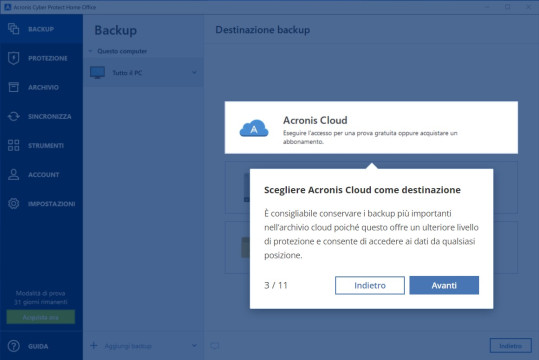
Task: Open the GUIDA help label
Action: tap(38, 346)
